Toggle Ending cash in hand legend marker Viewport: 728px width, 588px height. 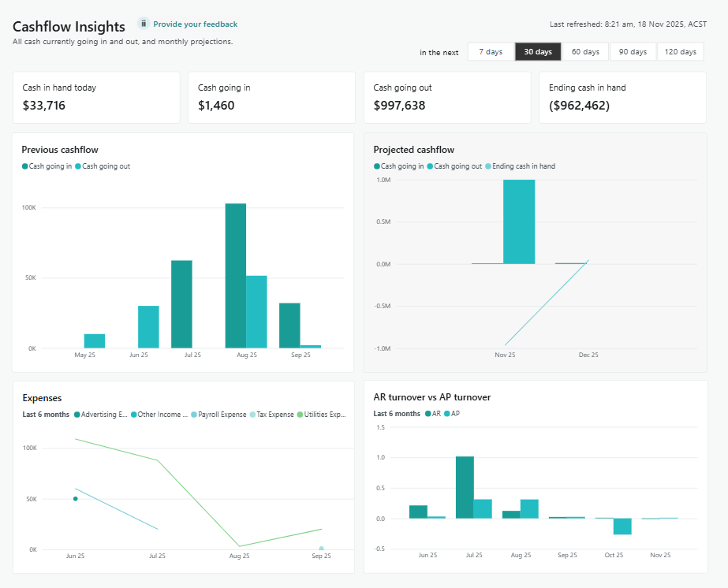click(x=523, y=166)
